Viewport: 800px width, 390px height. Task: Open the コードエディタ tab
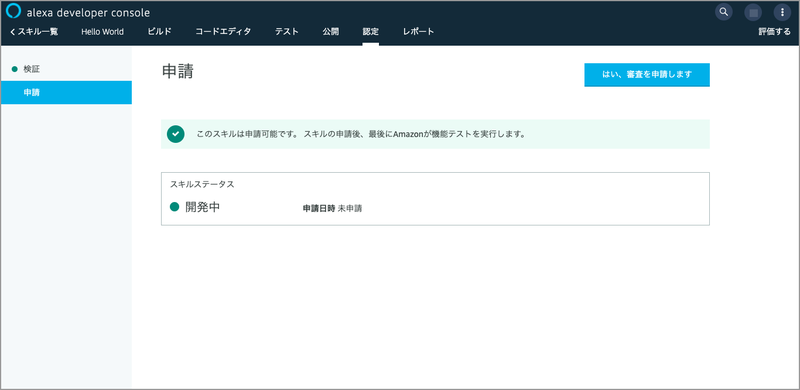223,32
